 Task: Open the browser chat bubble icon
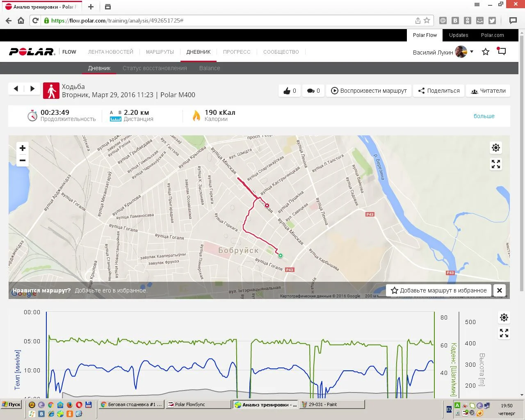click(x=513, y=21)
